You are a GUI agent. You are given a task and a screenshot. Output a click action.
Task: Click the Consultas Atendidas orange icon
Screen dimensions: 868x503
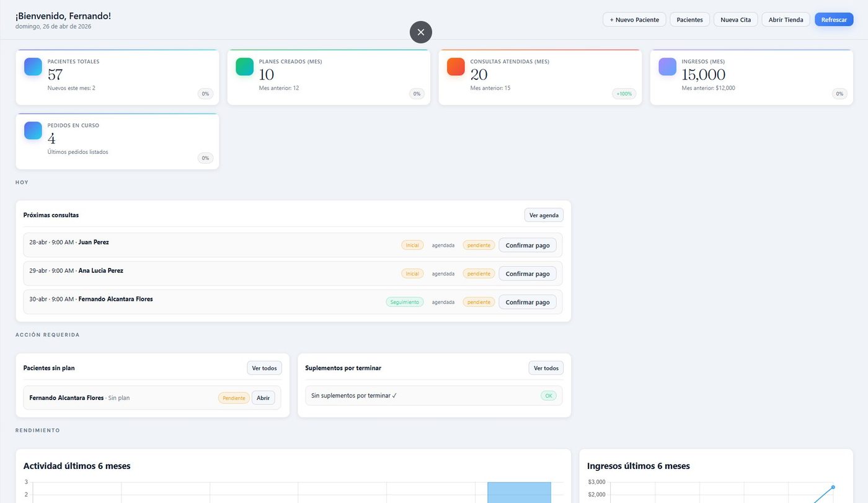point(456,66)
